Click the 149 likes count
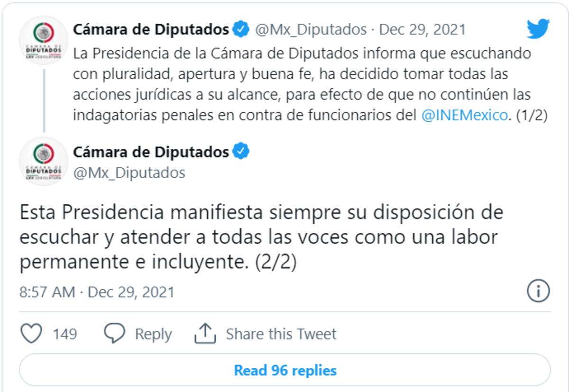Image resolution: width=569 pixels, height=392 pixels. (x=64, y=334)
